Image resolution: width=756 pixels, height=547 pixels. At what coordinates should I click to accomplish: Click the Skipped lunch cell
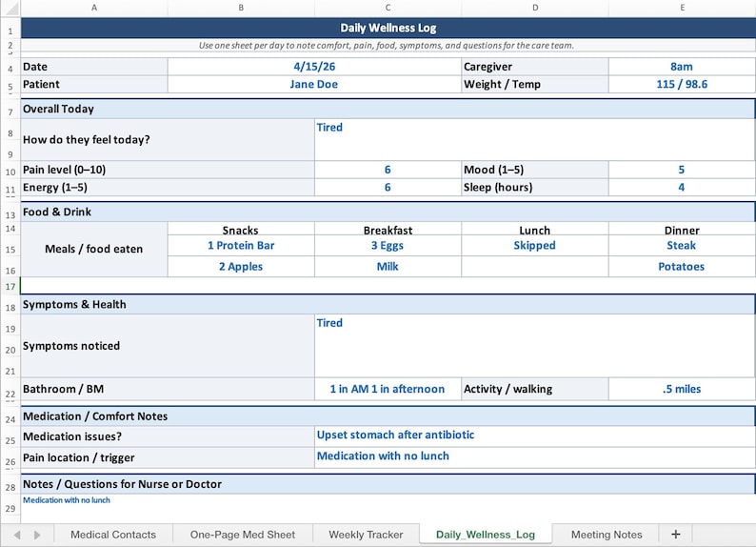pos(535,246)
